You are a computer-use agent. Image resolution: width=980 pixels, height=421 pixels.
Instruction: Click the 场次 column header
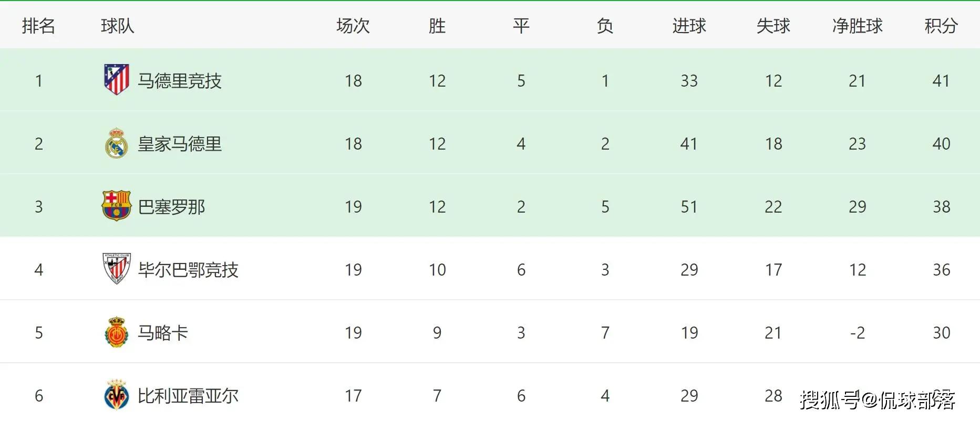click(353, 26)
